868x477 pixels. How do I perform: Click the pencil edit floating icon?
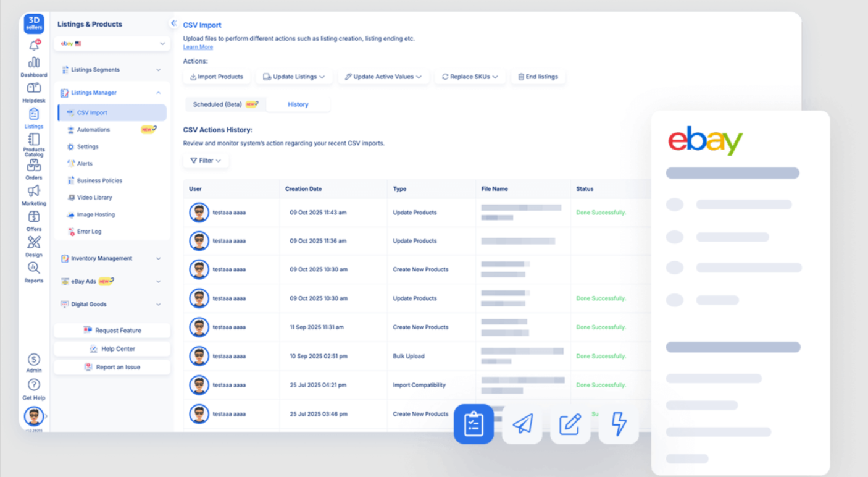point(570,424)
